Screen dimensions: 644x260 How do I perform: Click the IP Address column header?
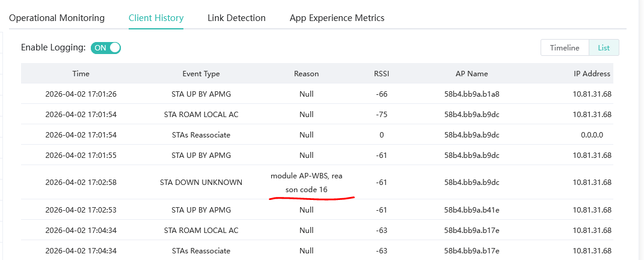click(592, 74)
